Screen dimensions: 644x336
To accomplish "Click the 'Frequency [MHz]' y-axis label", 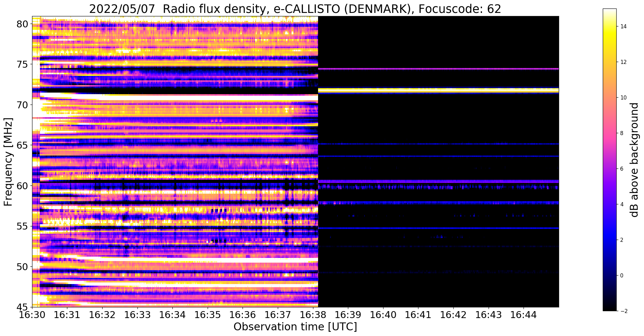I will pos(8,162).
